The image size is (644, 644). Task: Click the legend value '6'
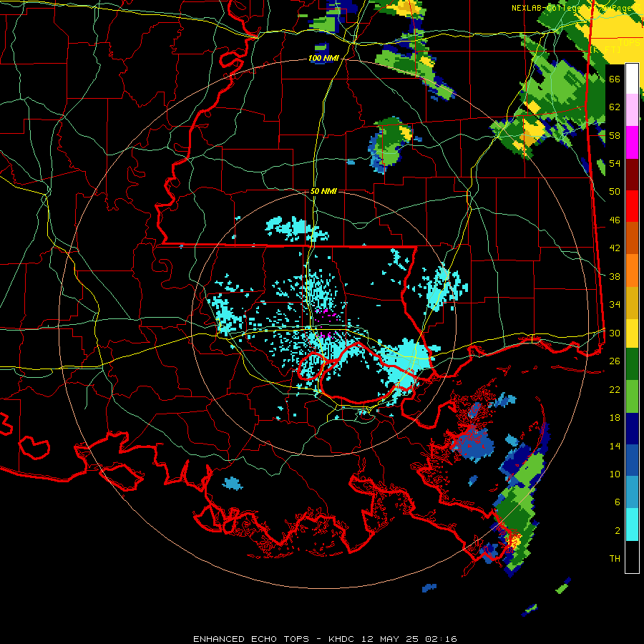tap(618, 502)
